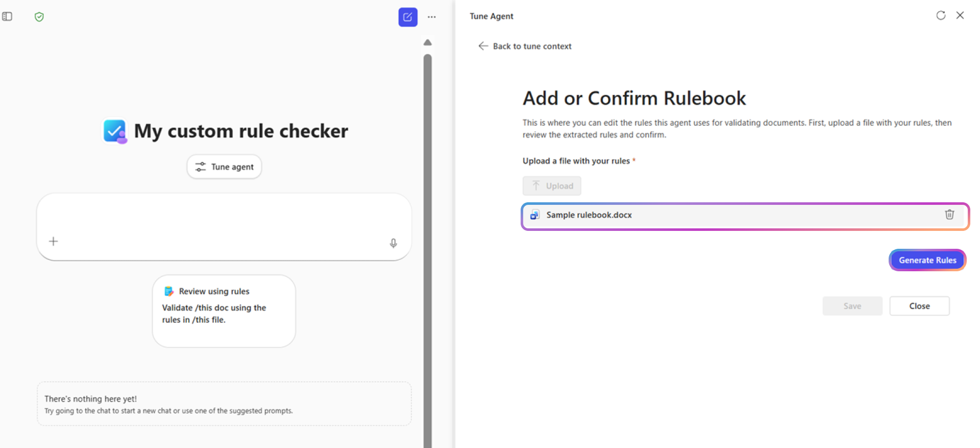The height and width of the screenshot is (448, 980).
Task: Close the Tune Agent panel
Action: tap(960, 15)
